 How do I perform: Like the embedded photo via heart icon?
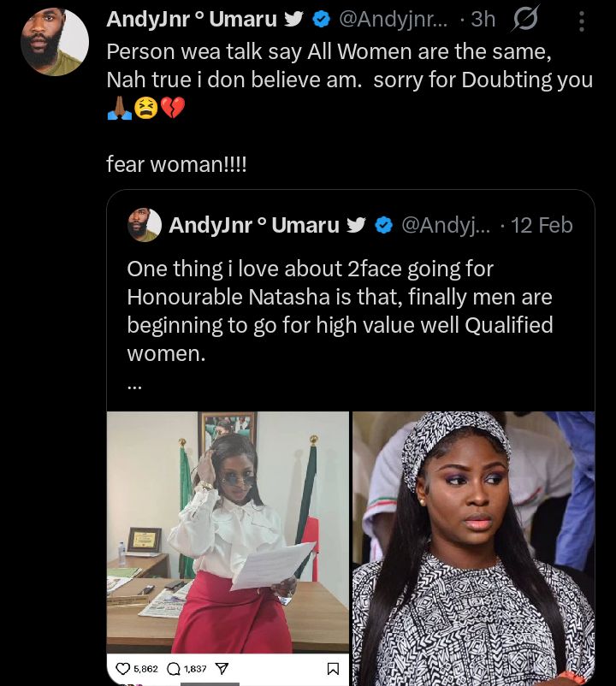pos(121,668)
